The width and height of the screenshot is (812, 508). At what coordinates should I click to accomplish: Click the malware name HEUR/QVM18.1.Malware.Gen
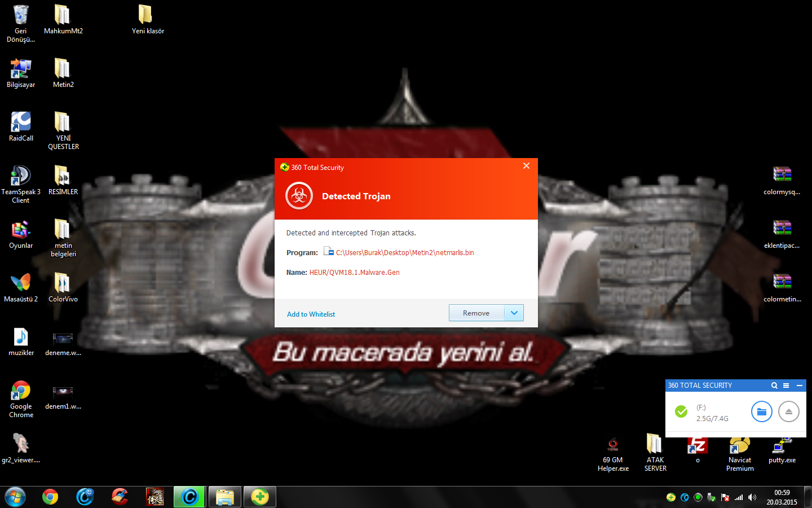[x=354, y=273]
